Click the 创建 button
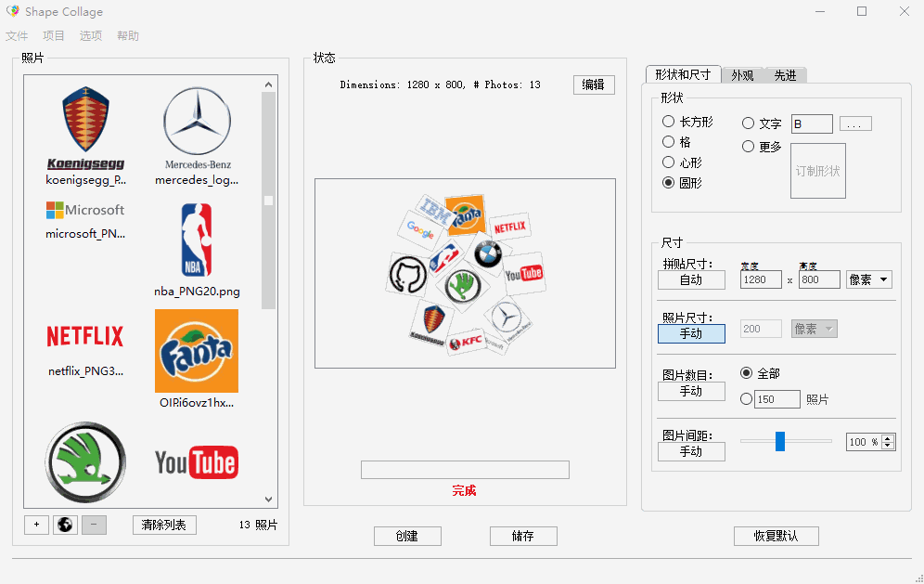The image size is (924, 584). [x=407, y=536]
